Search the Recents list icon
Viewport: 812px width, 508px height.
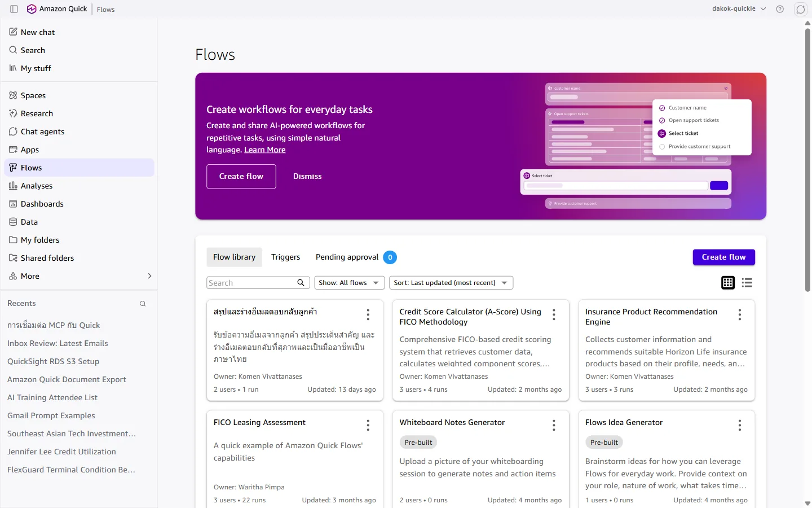[x=143, y=304]
